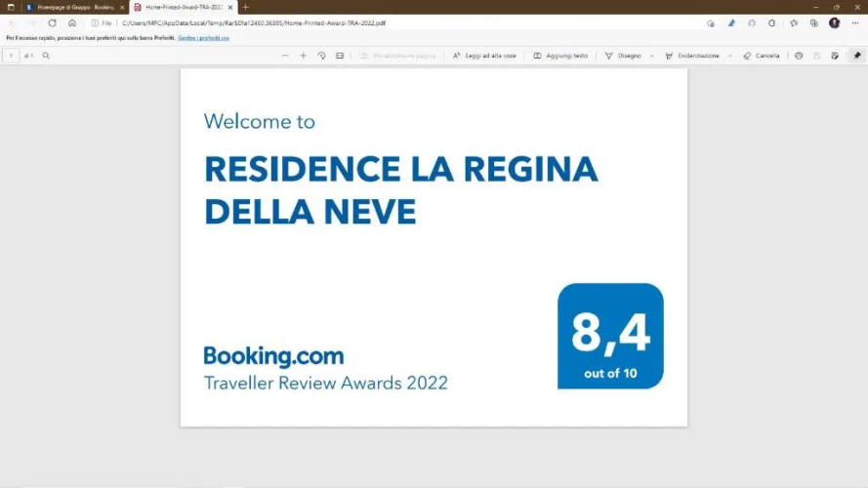Click the Leggi ad alta voce button
This screenshot has height=488, width=868.
click(484, 56)
